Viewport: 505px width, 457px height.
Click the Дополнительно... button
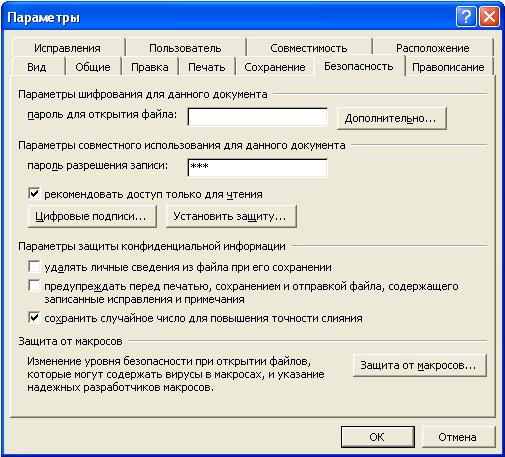[391, 118]
